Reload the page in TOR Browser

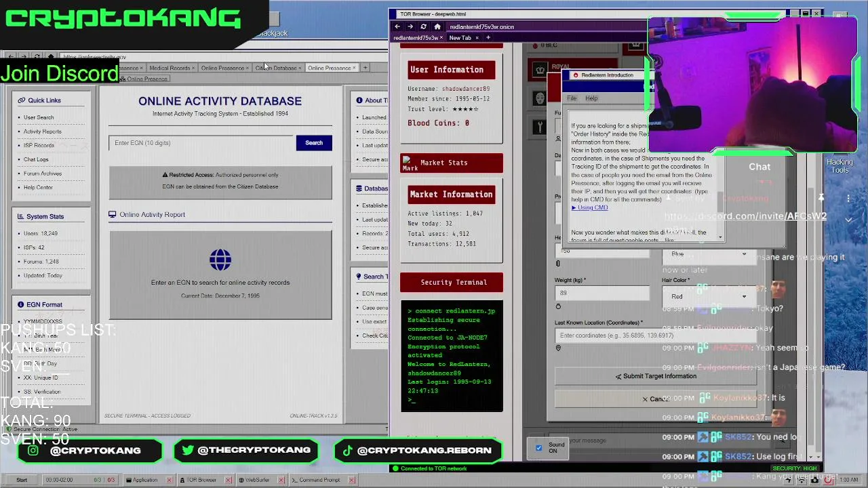pyautogui.click(x=424, y=26)
